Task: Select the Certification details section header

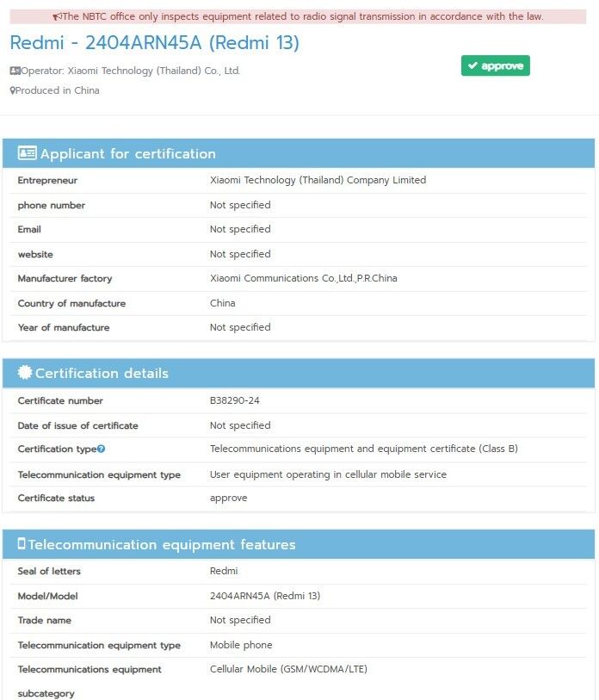Action: tap(299, 373)
